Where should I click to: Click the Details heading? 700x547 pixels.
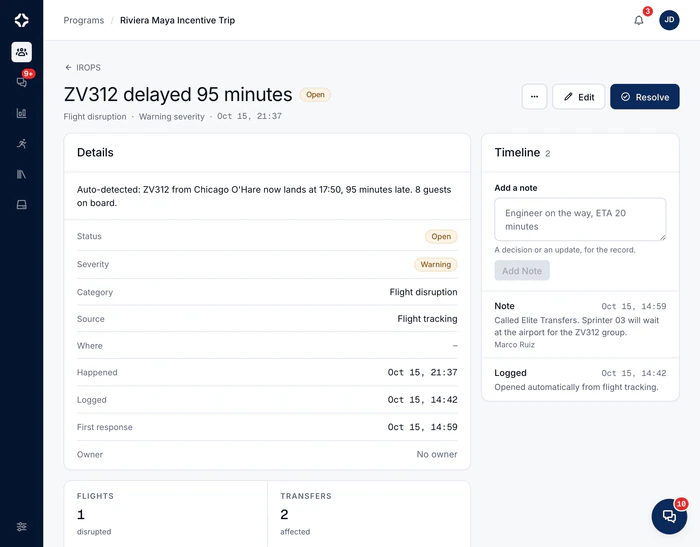95,153
